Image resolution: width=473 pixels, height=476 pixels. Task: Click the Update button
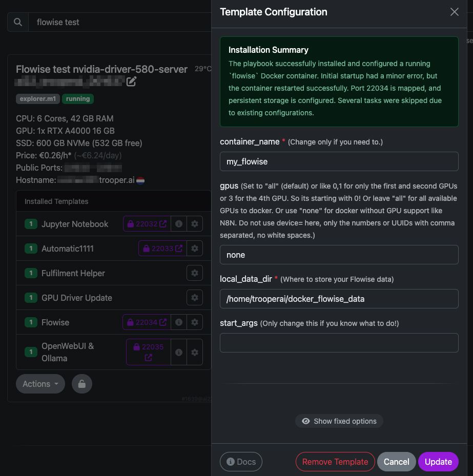(438, 461)
